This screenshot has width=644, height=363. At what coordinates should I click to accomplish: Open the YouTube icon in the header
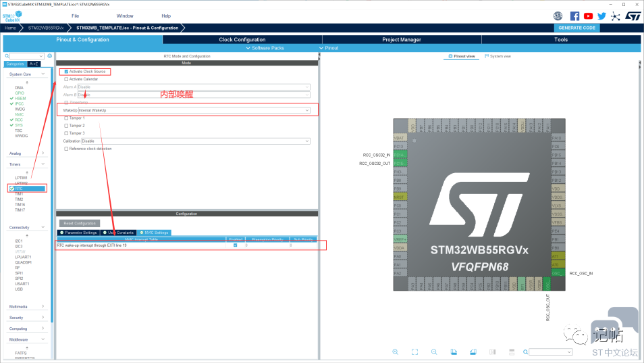(x=588, y=16)
